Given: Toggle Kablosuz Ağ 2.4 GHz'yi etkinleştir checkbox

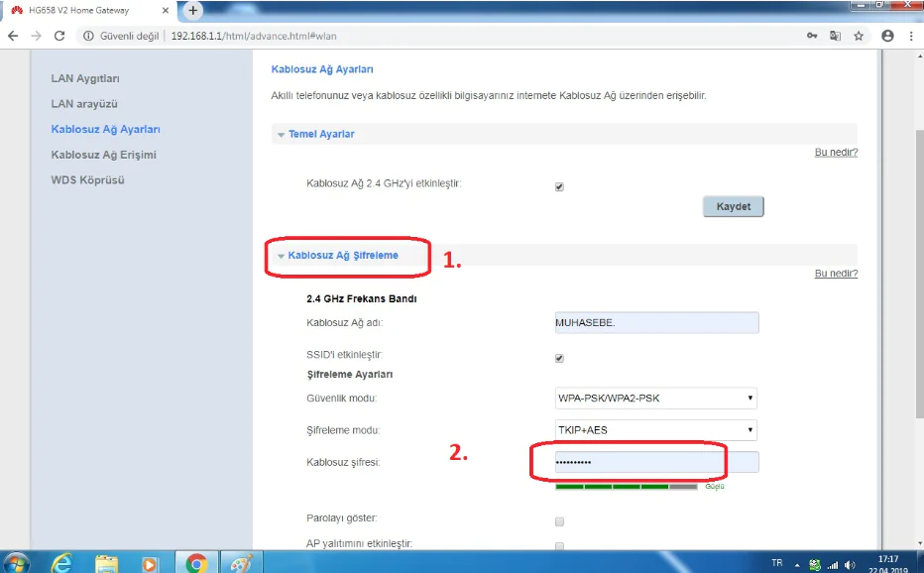Looking at the screenshot, I should pyautogui.click(x=559, y=187).
